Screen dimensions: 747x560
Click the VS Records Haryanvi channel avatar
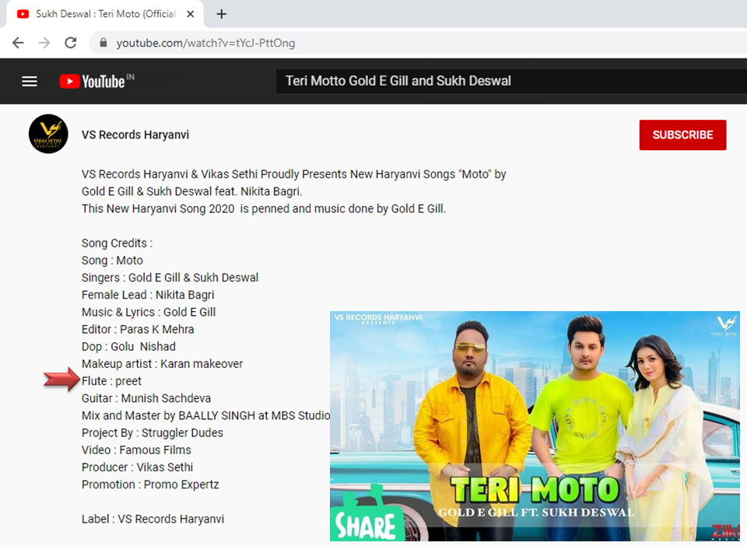[48, 134]
